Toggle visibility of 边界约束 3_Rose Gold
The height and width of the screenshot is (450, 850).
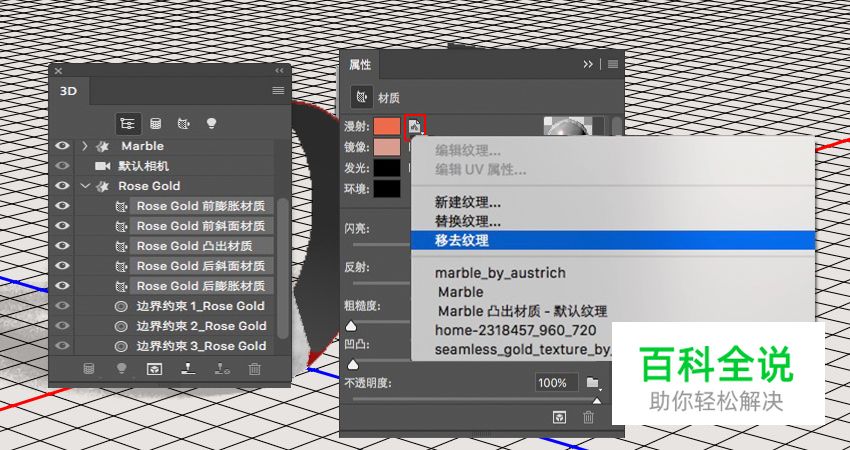coord(63,346)
